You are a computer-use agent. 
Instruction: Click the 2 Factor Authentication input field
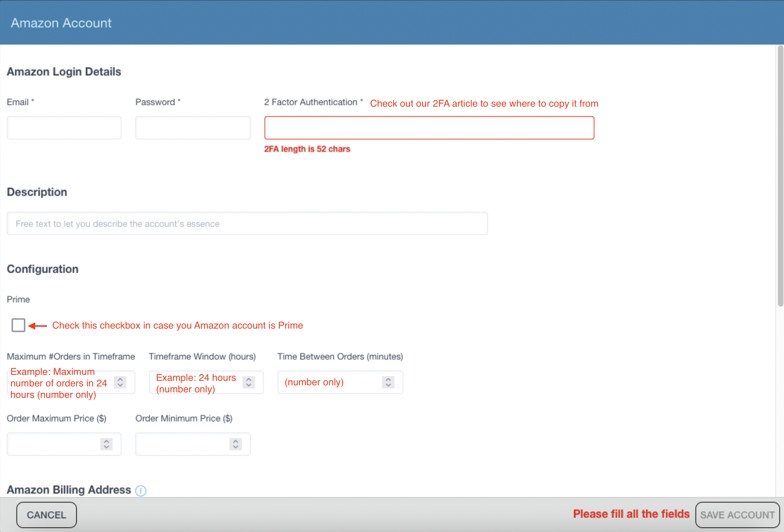429,127
